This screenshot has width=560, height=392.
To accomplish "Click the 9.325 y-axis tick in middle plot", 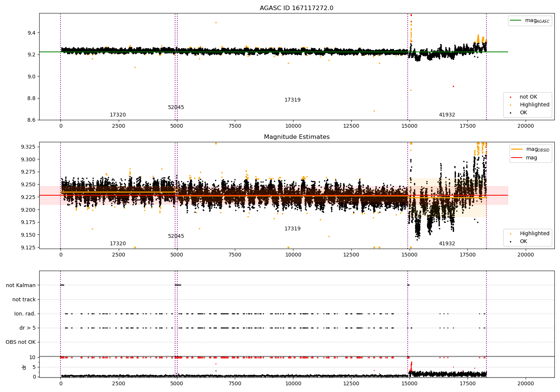I will (x=28, y=147).
